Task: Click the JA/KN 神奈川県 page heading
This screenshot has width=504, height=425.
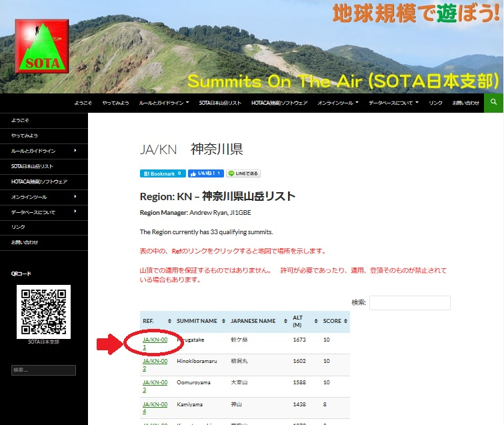Action: coord(191,149)
